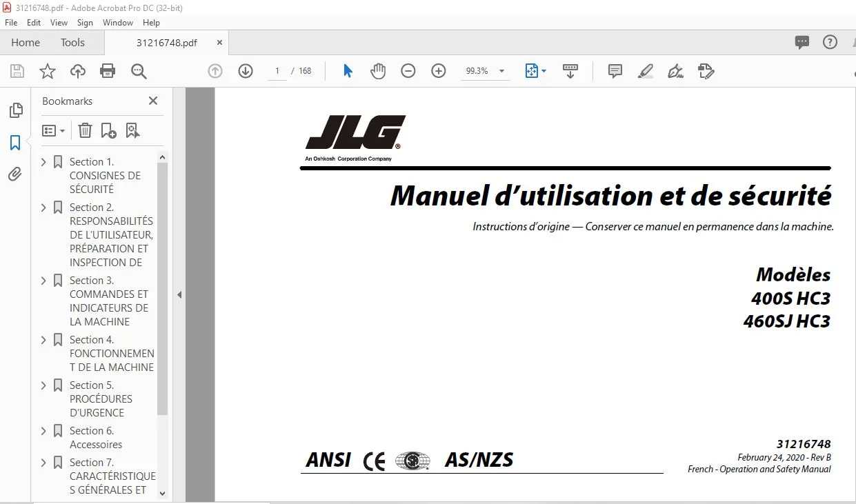Click the bookmarks panel scrollbar thumb

pyautogui.click(x=163, y=288)
